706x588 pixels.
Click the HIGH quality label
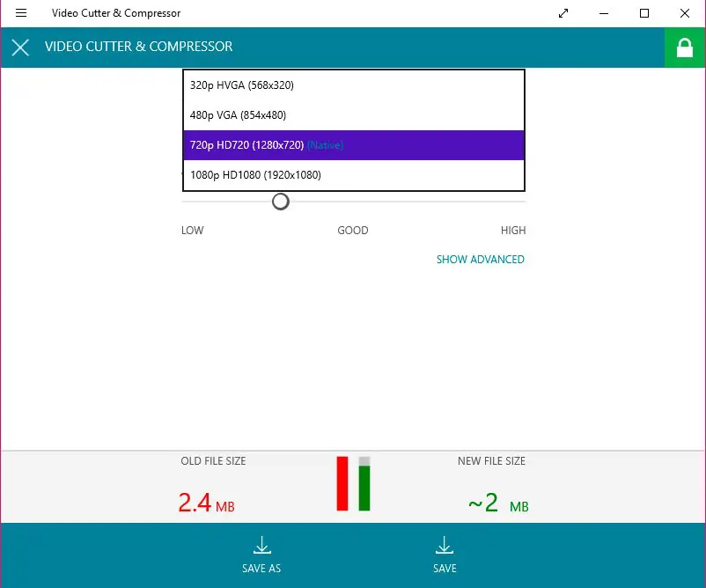[x=513, y=231]
